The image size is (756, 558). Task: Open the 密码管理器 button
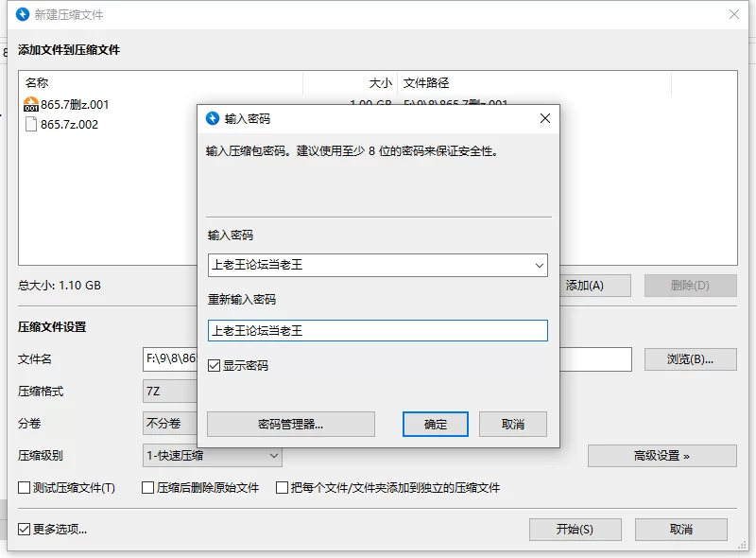tap(291, 424)
